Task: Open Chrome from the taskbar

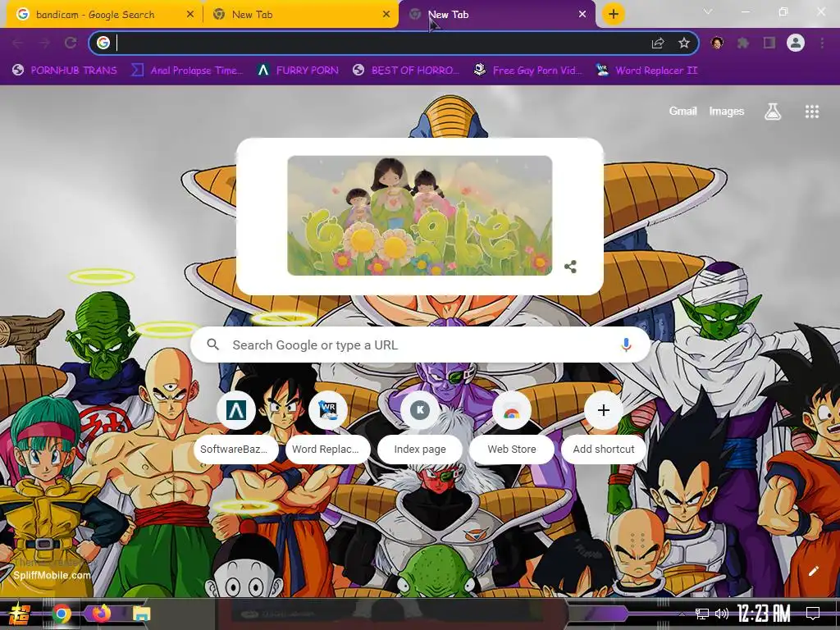Action: click(x=61, y=614)
